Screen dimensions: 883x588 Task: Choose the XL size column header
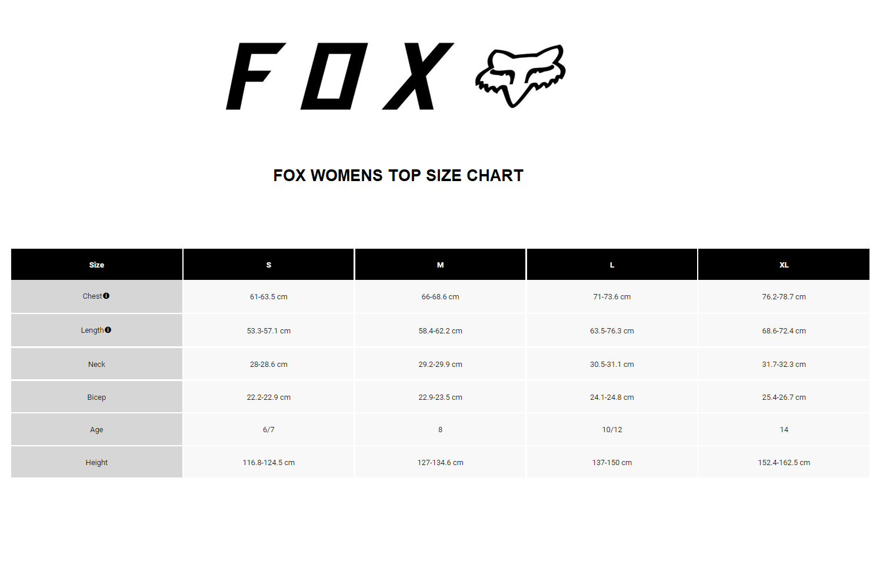tap(784, 265)
